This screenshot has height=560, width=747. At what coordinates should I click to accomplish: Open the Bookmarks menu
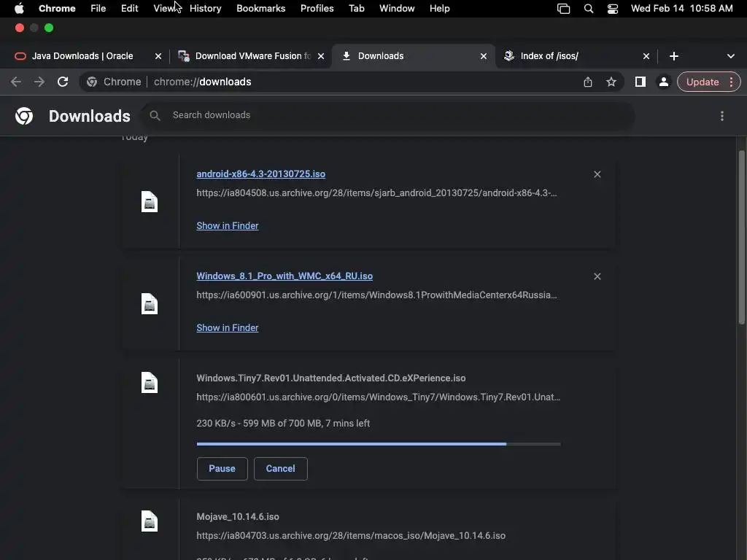(260, 9)
